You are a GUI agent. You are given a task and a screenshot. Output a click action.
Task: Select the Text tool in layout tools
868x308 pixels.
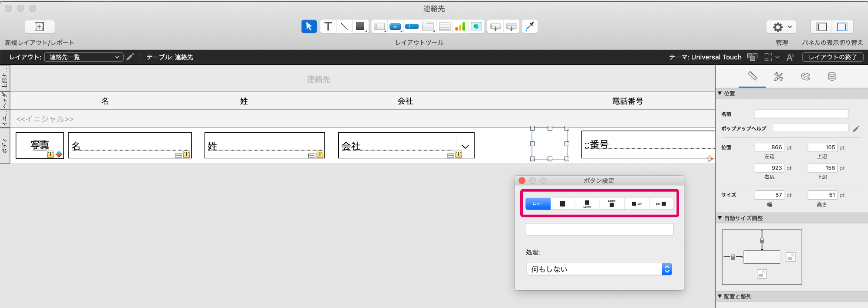pyautogui.click(x=328, y=26)
